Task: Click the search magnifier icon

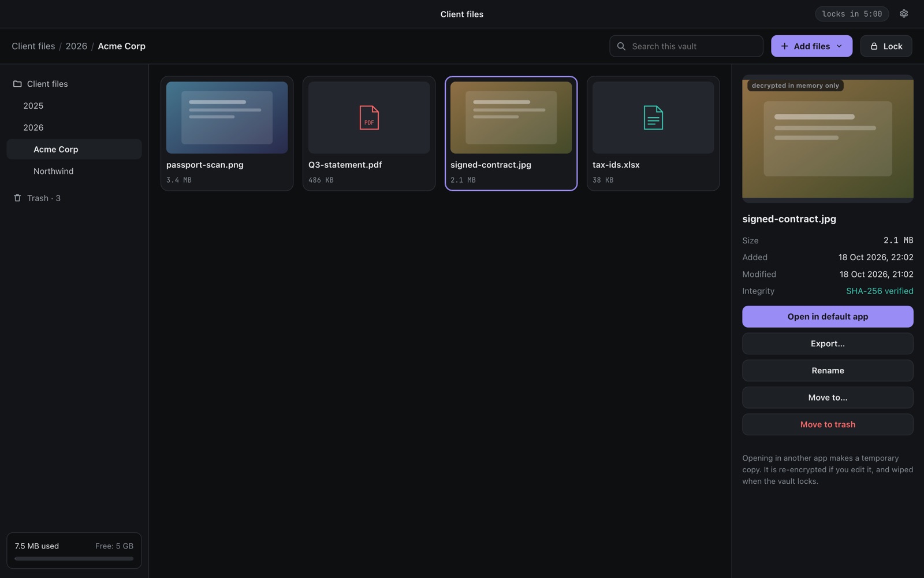Action: click(x=621, y=46)
